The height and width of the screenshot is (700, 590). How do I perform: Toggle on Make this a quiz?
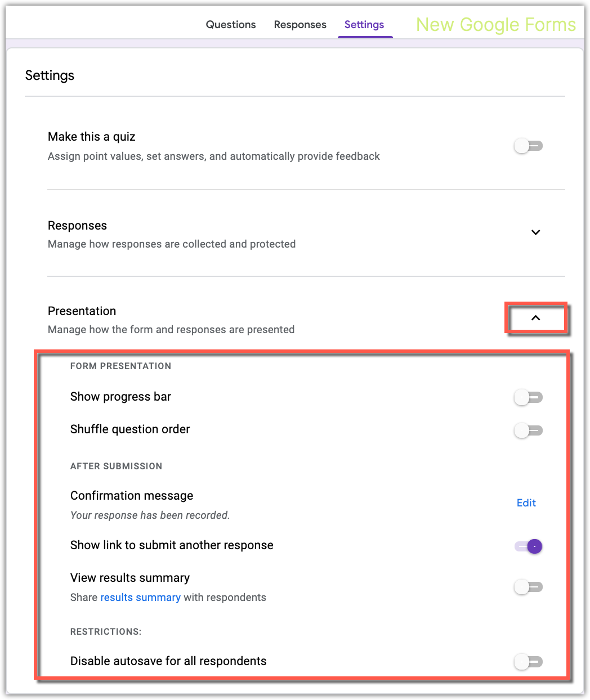point(528,145)
